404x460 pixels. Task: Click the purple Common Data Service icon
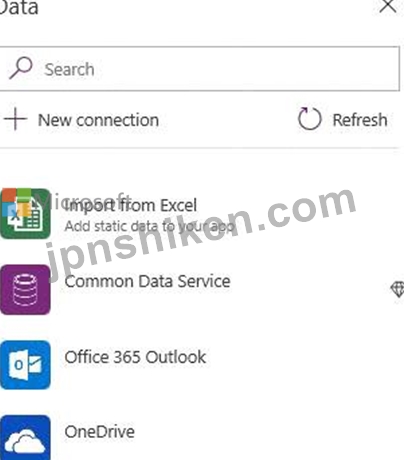point(25,289)
